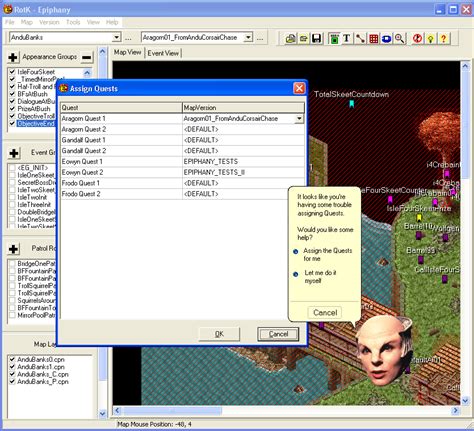Toggle AnduBanks_C.cpn map layer checkbox
The image size is (474, 431).
point(12,374)
